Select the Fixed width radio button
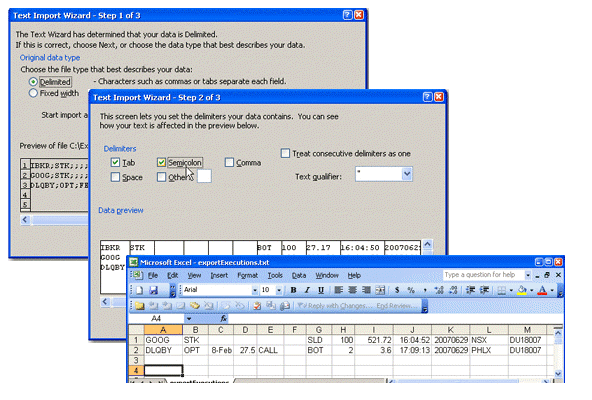Image resolution: width=592 pixels, height=400 pixels. coord(33,93)
